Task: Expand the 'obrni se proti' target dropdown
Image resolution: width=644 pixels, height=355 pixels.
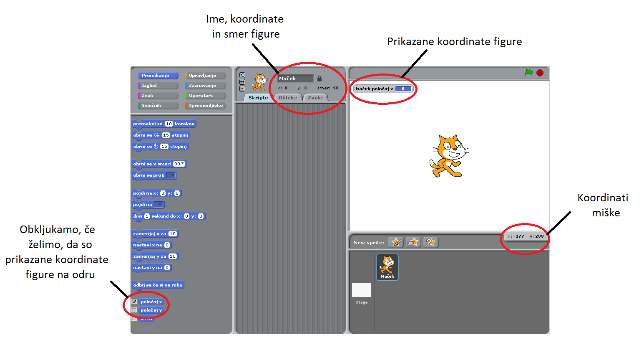Action: click(171, 175)
